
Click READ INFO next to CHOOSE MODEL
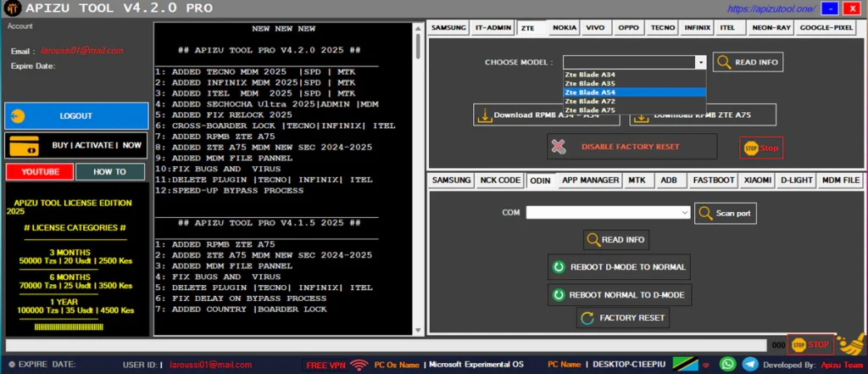pos(748,62)
